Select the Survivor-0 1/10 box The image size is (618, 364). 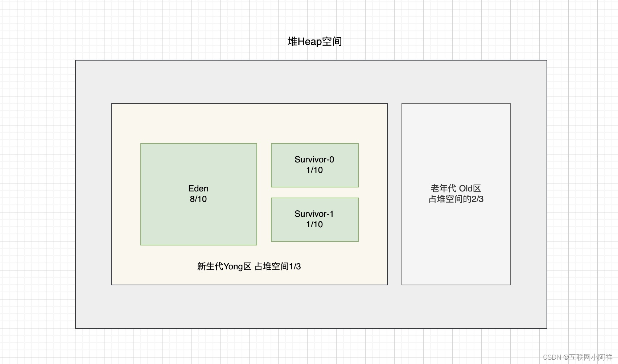(315, 165)
